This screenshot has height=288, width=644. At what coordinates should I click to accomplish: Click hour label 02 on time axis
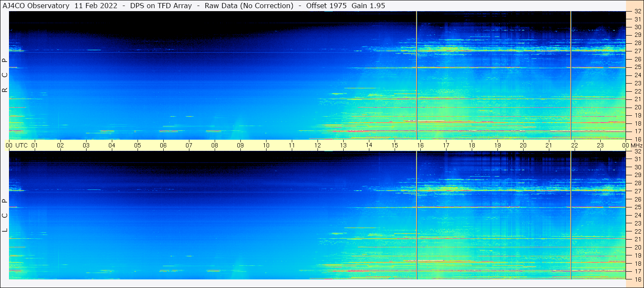coord(60,145)
